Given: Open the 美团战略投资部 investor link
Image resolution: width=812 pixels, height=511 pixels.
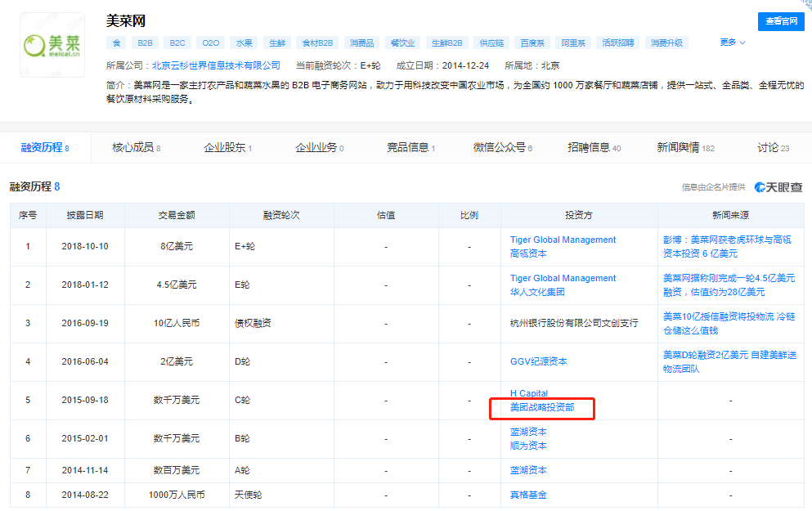Looking at the screenshot, I should point(542,407).
